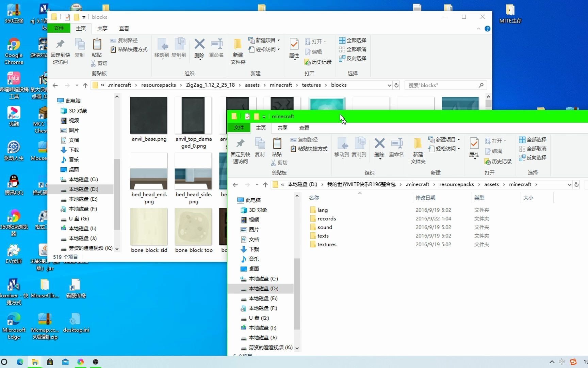Click the 打开 (Open) button
This screenshot has width=588, height=368.
click(316, 41)
